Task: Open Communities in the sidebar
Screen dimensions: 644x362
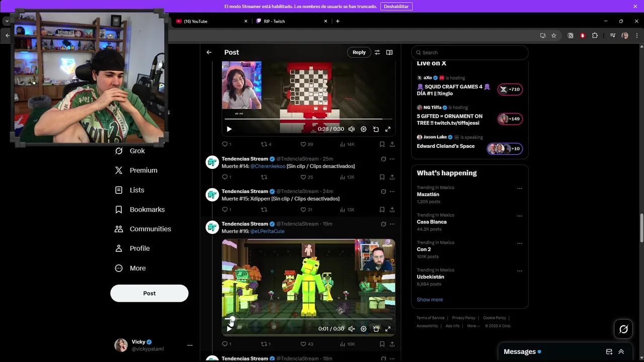Action: point(143,229)
